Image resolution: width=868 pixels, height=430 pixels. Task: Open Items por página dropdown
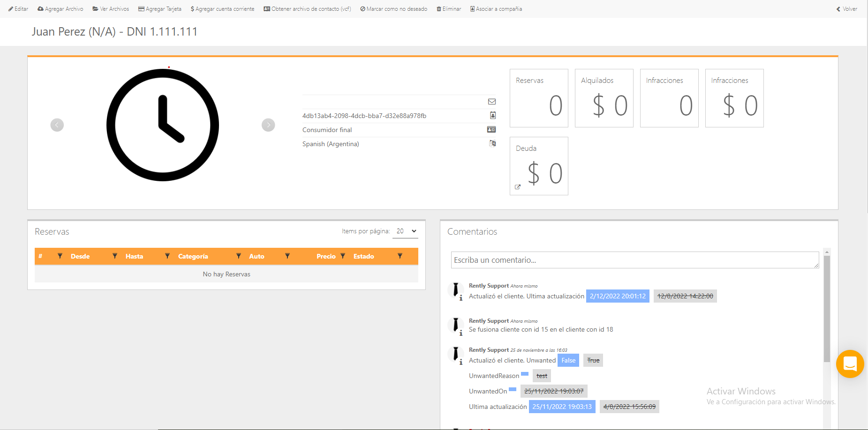point(406,231)
